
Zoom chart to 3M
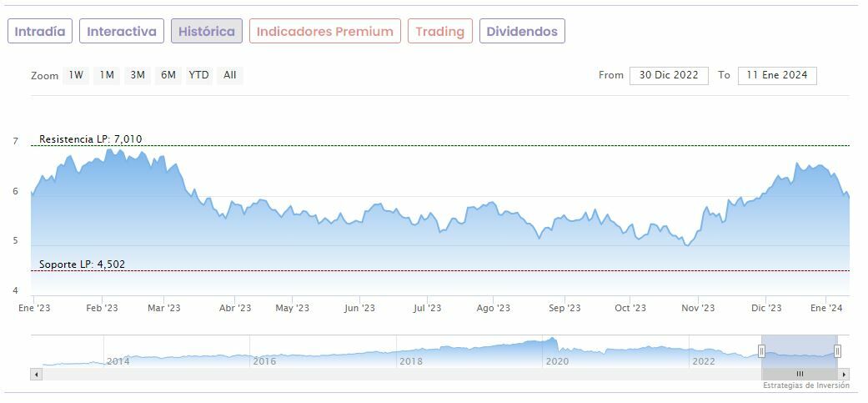[138, 75]
